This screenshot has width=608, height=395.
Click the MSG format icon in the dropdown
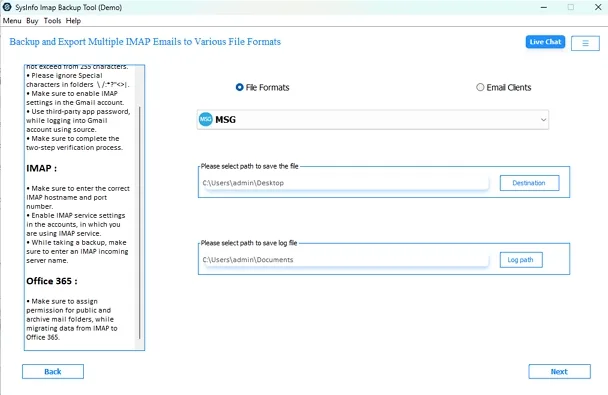pyautogui.click(x=206, y=119)
